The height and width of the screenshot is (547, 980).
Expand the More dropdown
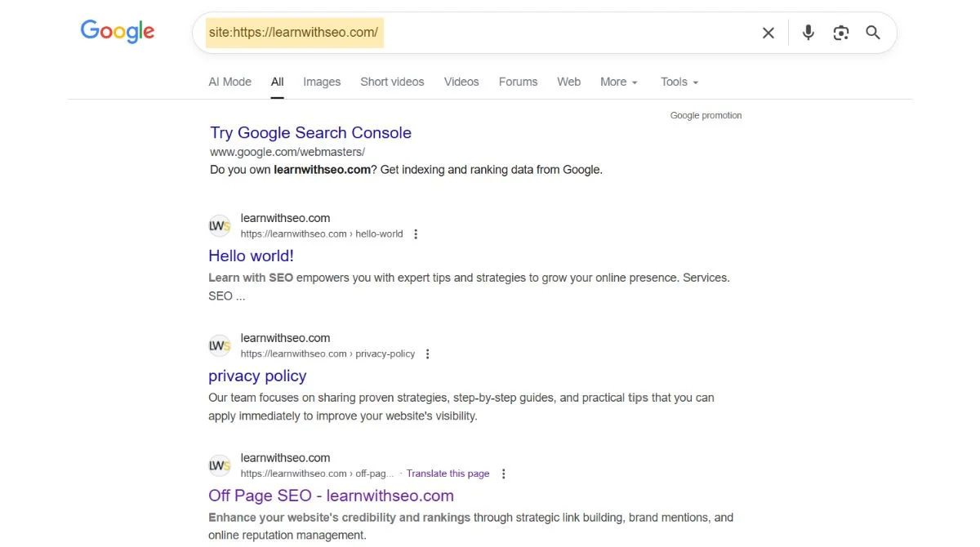pyautogui.click(x=619, y=82)
